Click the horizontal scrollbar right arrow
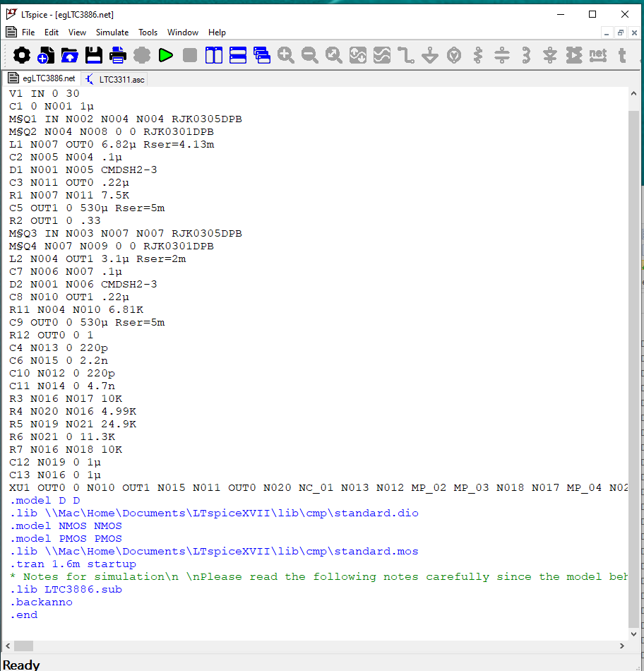Screen dimensions: 644x671 pyautogui.click(x=622, y=646)
